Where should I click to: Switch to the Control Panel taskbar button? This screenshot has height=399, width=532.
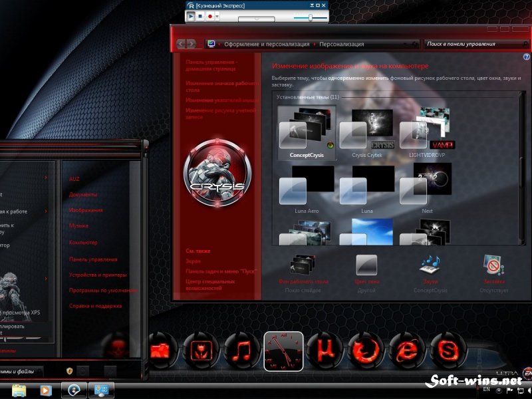[101, 390]
